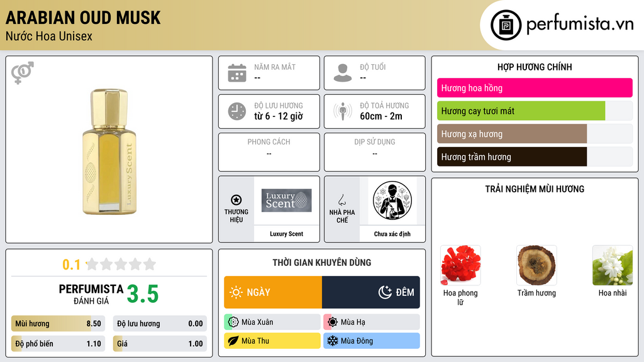Image resolution: width=644 pixels, height=362 pixels.
Task: Click the Nước Hoa Unisex subtitle
Action: pos(49,36)
